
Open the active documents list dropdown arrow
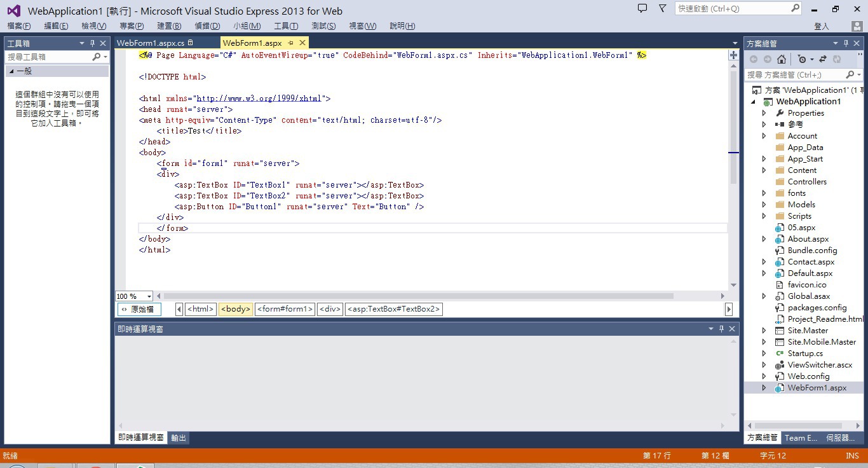tap(735, 43)
